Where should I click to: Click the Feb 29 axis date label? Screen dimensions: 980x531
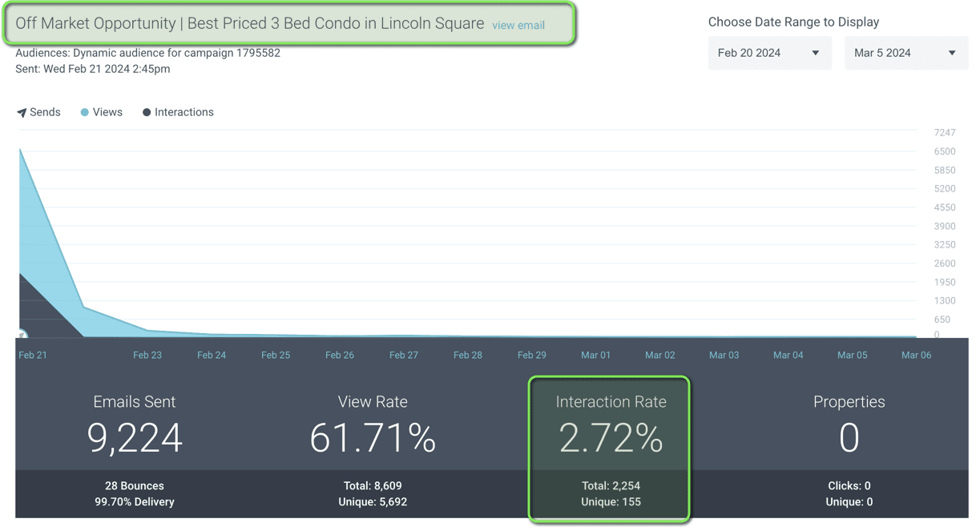tap(531, 355)
